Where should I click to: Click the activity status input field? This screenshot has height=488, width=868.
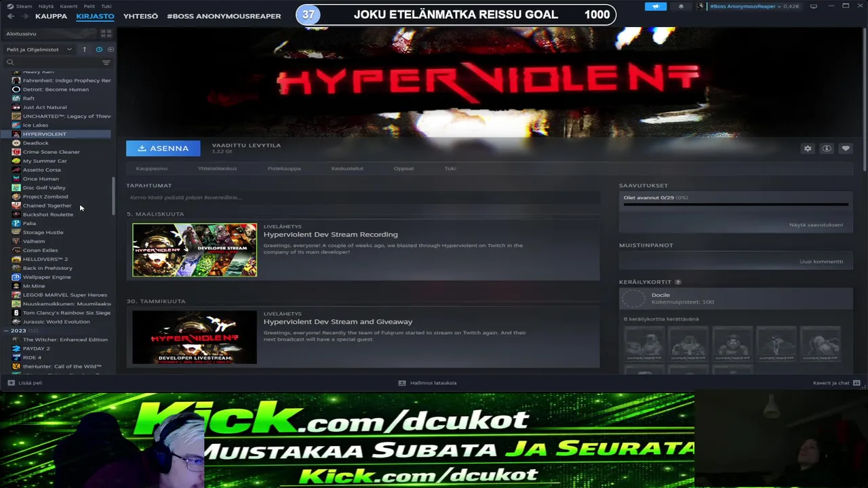pos(363,197)
